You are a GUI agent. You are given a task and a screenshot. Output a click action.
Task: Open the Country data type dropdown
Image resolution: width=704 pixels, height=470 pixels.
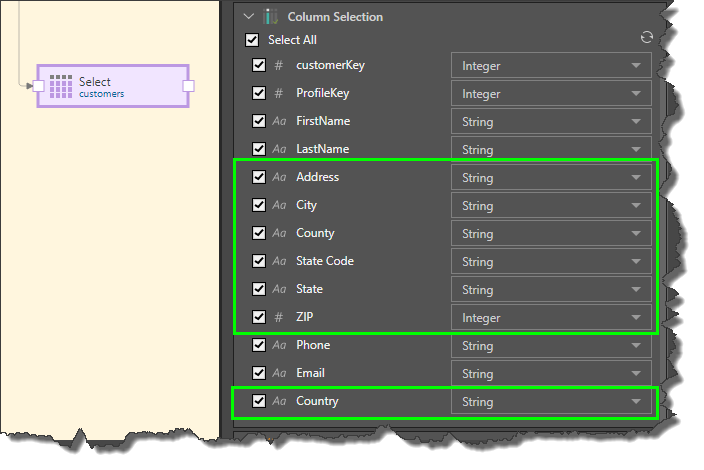(x=551, y=402)
